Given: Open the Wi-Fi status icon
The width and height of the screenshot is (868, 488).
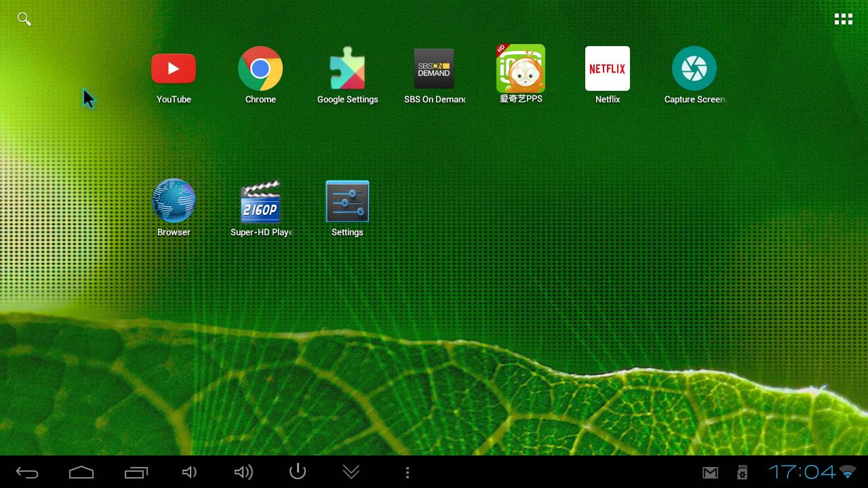Looking at the screenshot, I should click(848, 471).
